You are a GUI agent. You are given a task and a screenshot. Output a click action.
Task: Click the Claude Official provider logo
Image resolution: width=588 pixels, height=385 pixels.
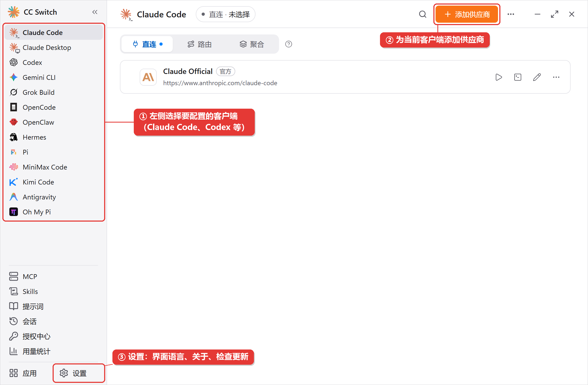coord(148,77)
